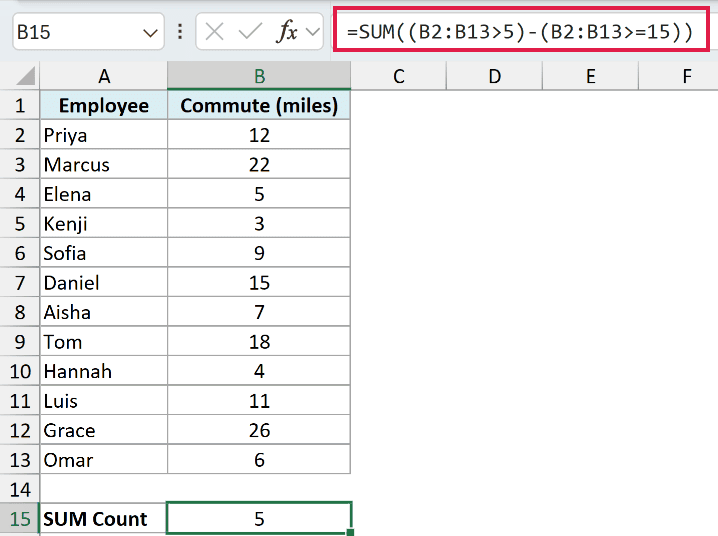Select row 9 header
Viewport: 718px width, 536px height.
[20, 341]
